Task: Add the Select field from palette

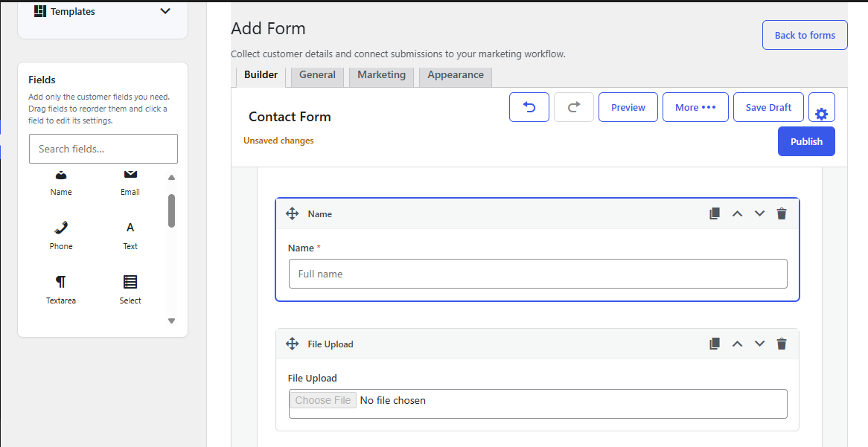Action: point(130,289)
